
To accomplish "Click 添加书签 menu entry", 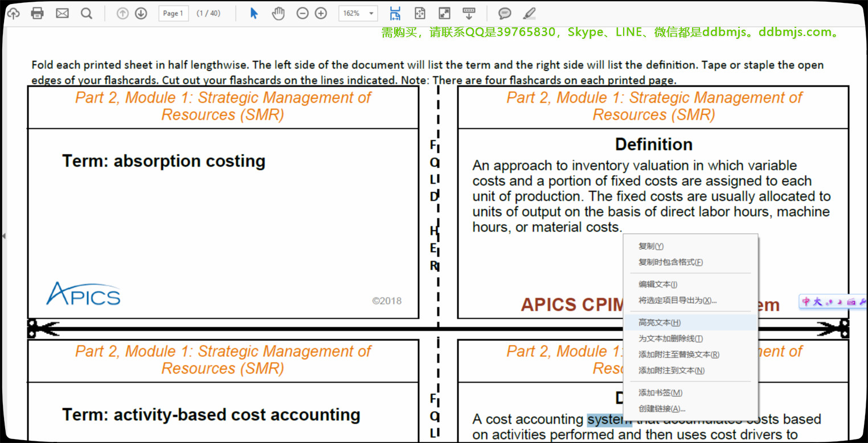I will tap(660, 393).
